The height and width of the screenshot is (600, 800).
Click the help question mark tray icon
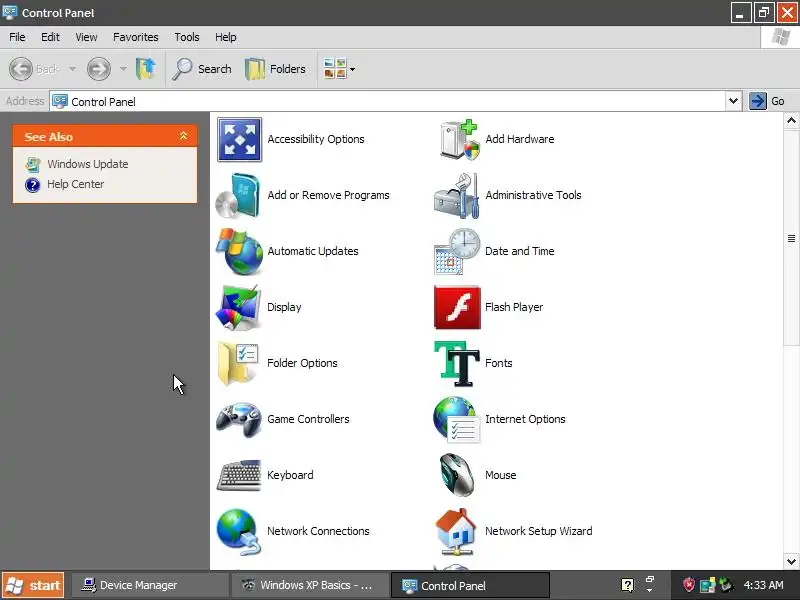click(x=627, y=585)
